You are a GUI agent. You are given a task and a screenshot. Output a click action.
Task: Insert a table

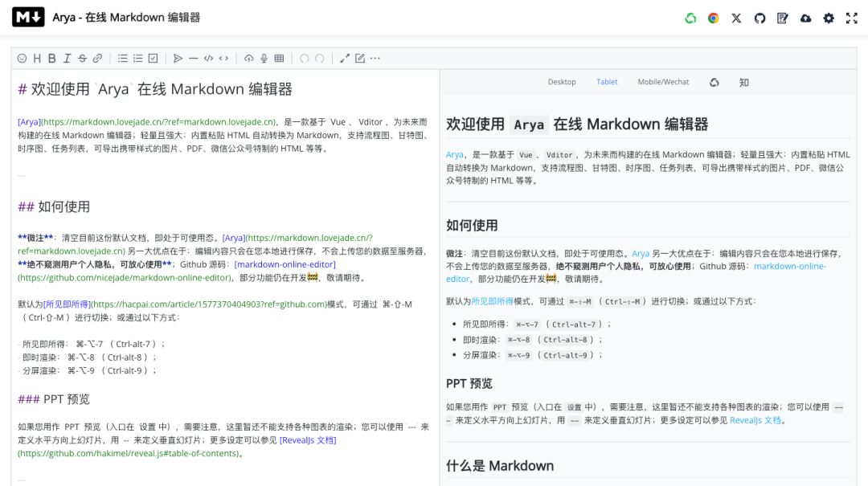280,58
